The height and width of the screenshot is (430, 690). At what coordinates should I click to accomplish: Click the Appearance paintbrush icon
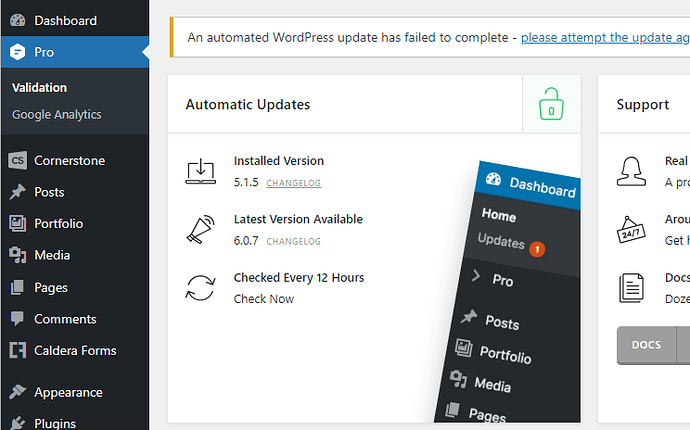pos(17,393)
